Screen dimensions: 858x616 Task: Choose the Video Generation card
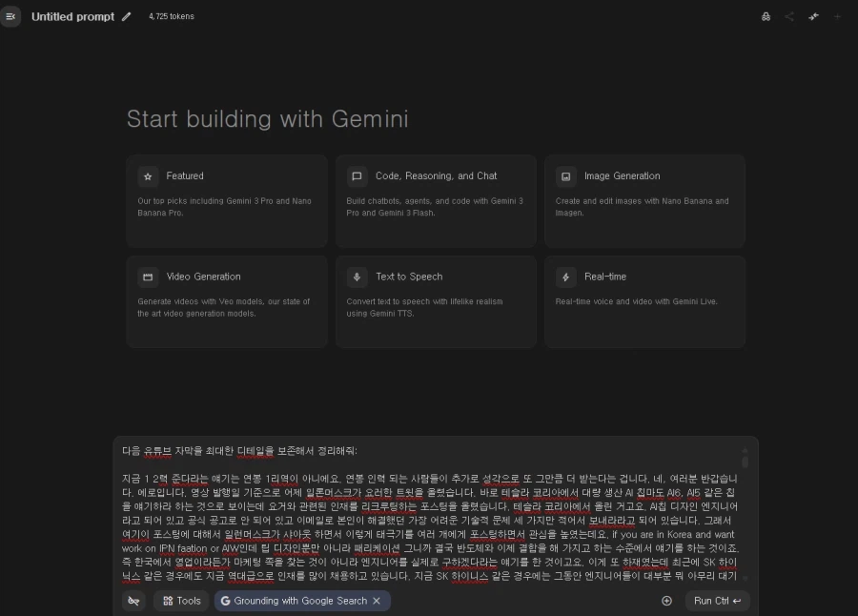[227, 301]
